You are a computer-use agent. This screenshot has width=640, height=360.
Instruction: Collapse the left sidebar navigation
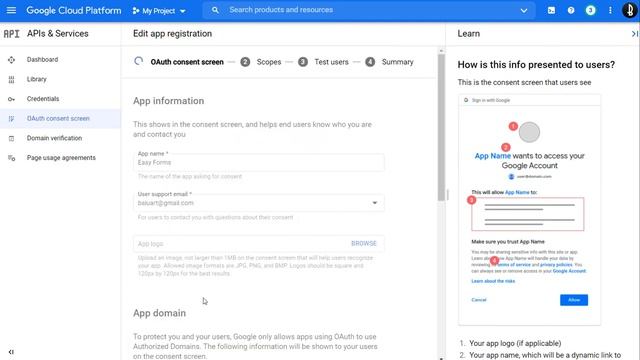(x=11, y=352)
